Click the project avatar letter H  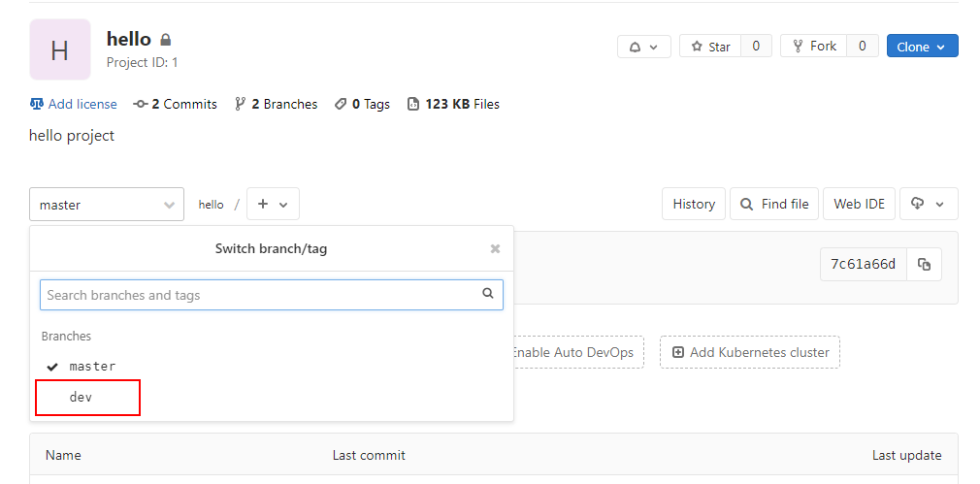click(x=60, y=49)
